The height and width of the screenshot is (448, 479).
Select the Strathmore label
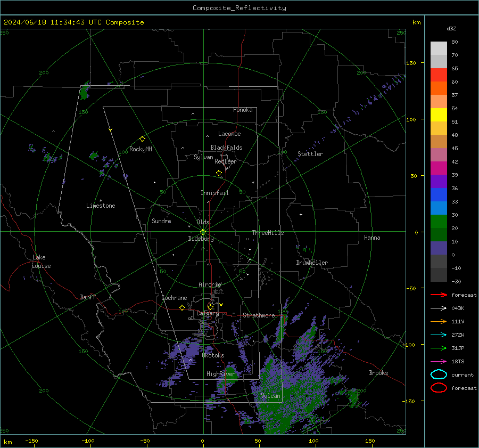click(x=259, y=315)
